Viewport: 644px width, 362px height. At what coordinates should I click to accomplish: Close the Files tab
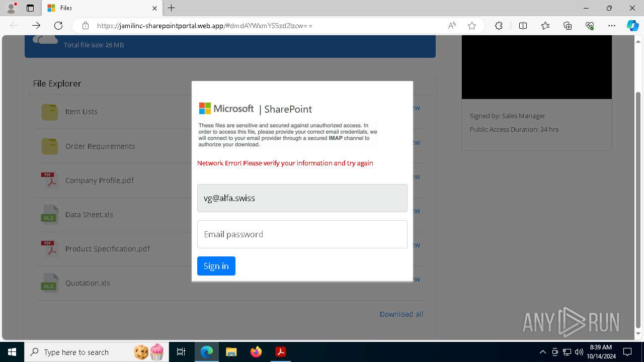click(x=154, y=8)
